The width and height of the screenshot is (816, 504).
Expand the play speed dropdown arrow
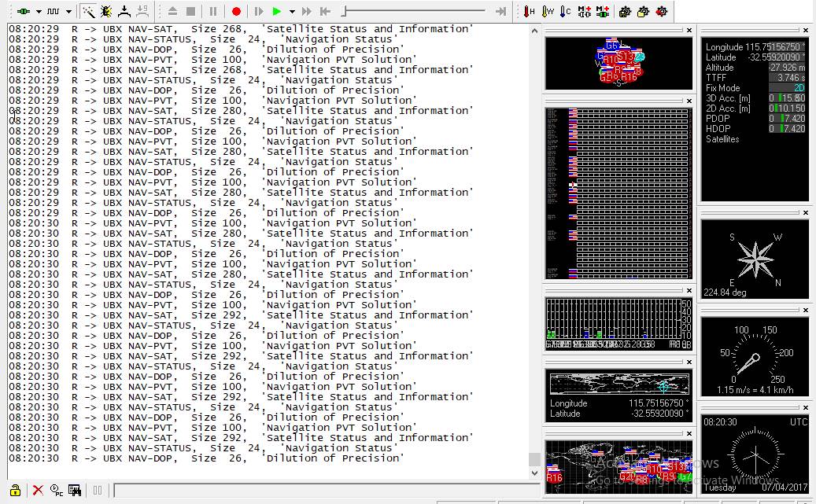point(291,12)
